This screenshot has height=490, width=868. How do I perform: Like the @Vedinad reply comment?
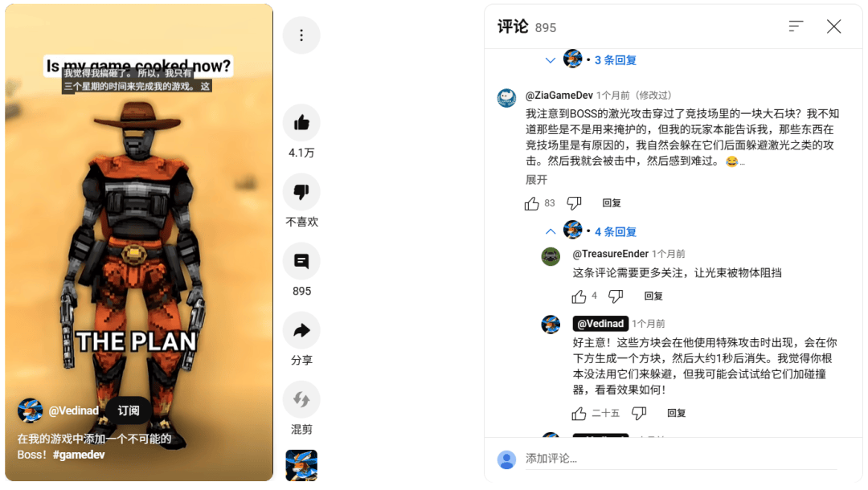pos(579,413)
